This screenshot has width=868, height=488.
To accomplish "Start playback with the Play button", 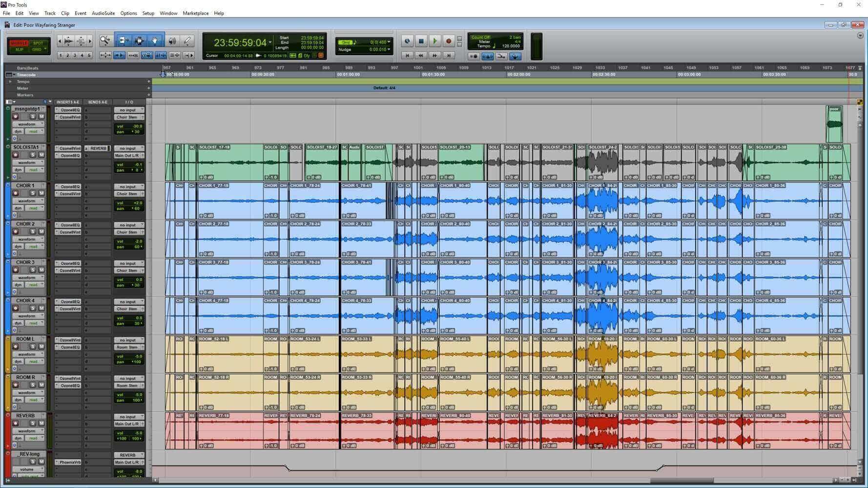I will point(435,41).
